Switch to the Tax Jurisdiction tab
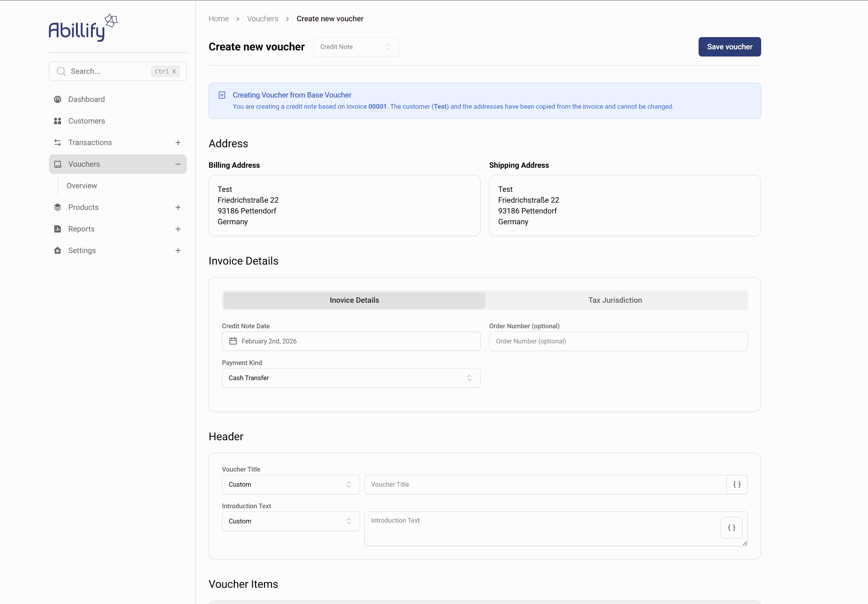Screen dimensions: 868x604 [x=615, y=300]
